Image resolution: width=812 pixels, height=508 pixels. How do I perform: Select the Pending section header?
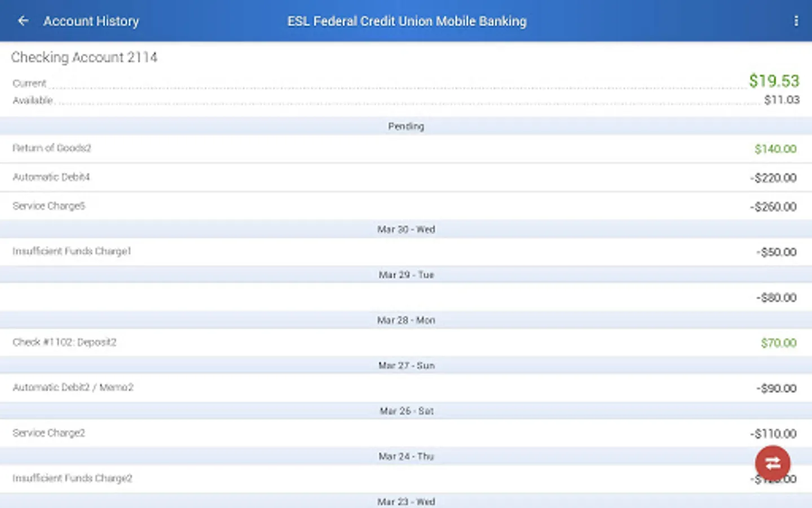click(x=406, y=126)
